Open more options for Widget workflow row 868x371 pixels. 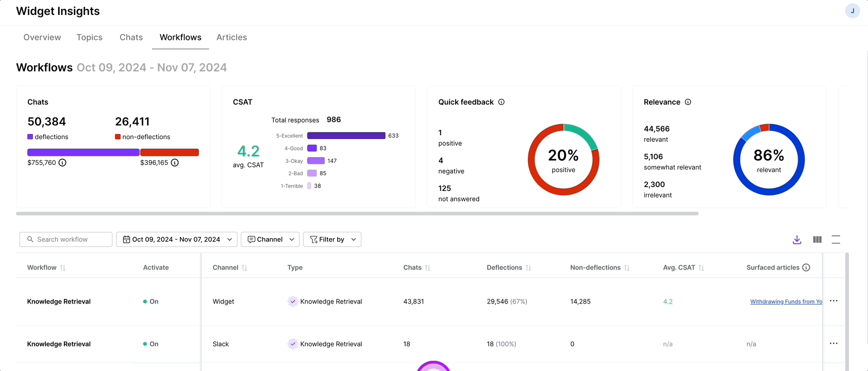pyautogui.click(x=833, y=301)
